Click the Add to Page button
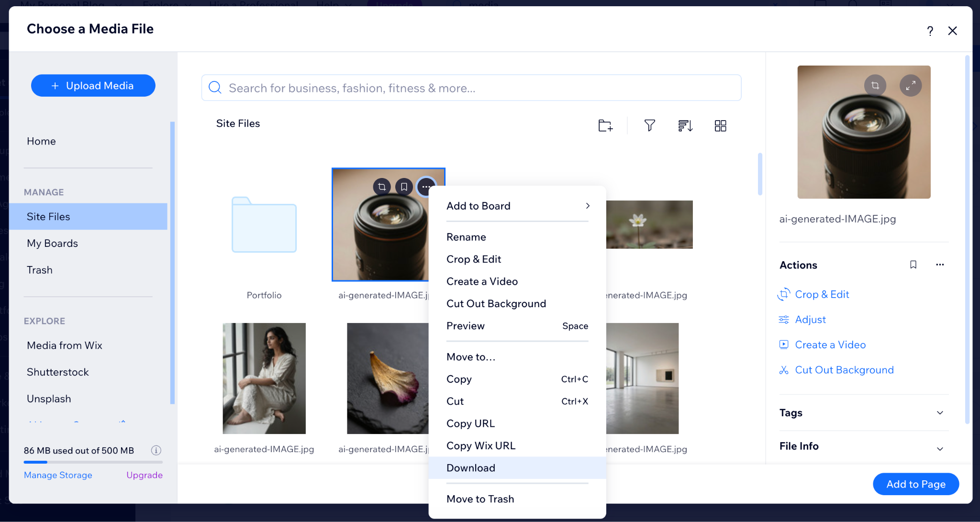This screenshot has height=522, width=980. [x=915, y=484]
